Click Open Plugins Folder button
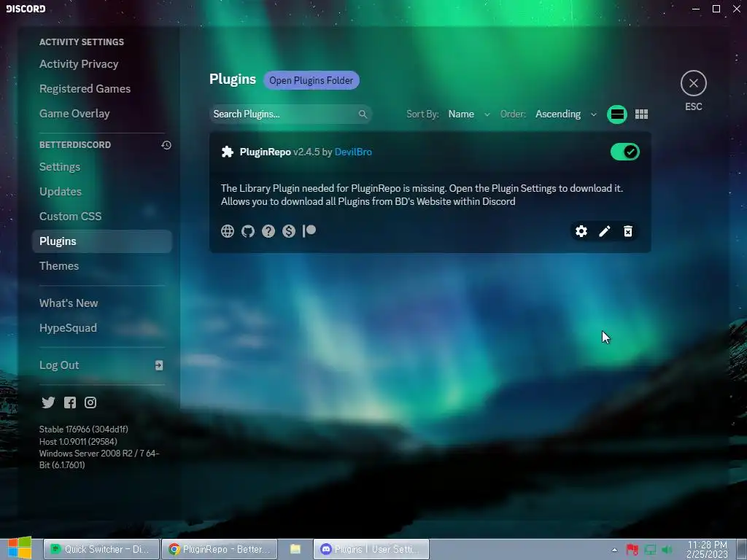Image resolution: width=747 pixels, height=560 pixels. (311, 80)
